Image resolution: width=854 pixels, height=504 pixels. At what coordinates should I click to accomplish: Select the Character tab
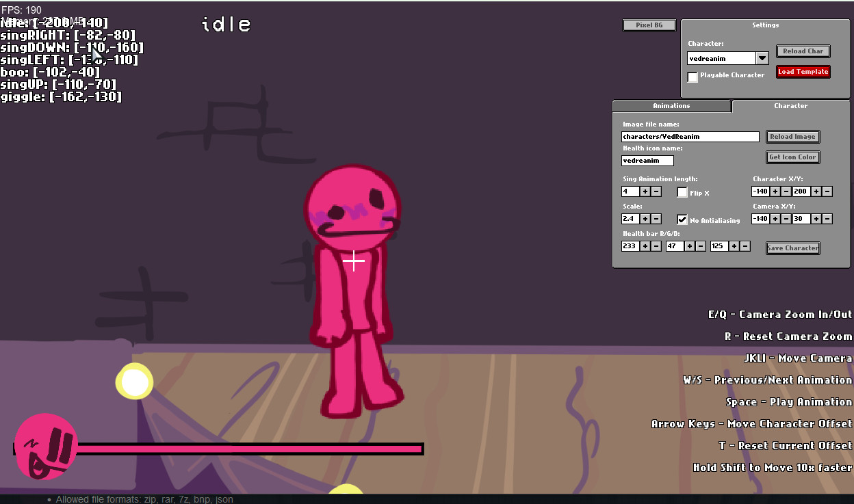click(x=790, y=106)
